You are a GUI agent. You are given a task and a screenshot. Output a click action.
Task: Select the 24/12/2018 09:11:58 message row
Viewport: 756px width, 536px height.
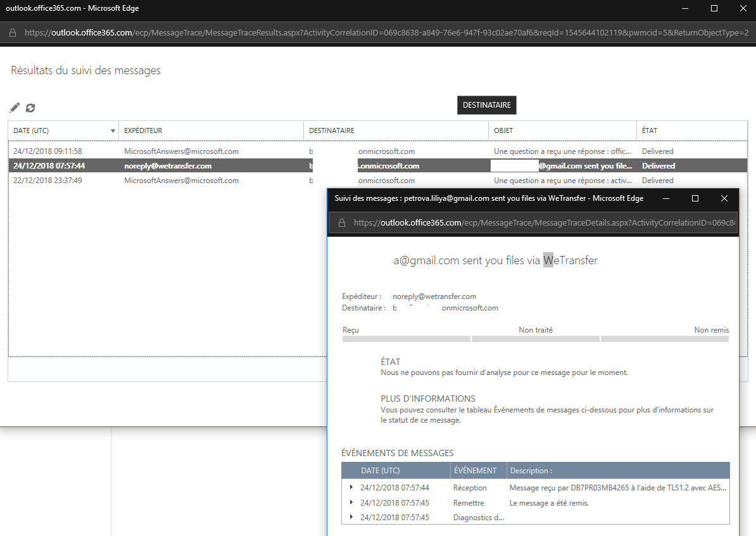[377, 151]
